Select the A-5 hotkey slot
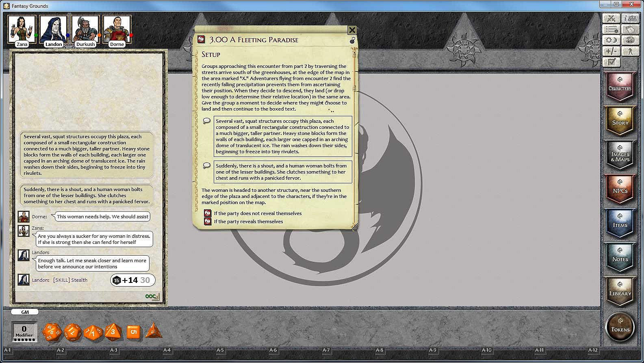This screenshot has width=644, height=363. click(x=220, y=350)
